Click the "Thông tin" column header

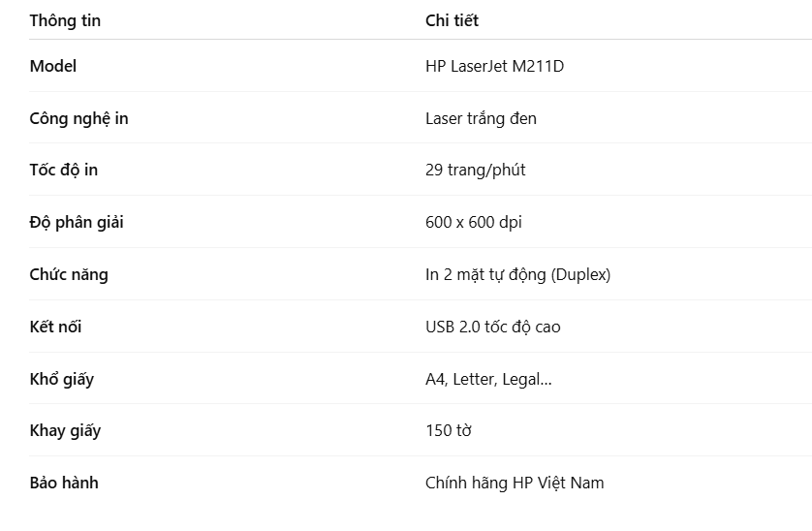65,20
